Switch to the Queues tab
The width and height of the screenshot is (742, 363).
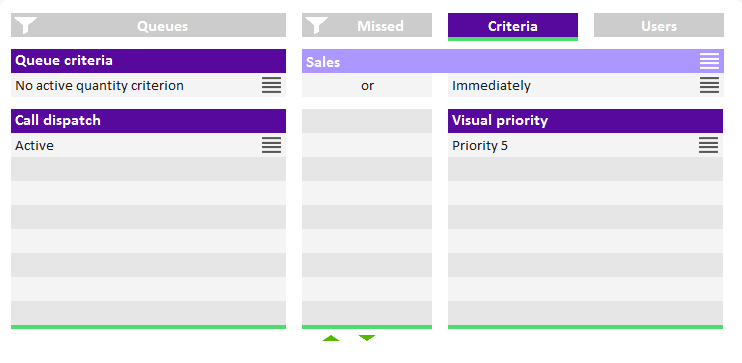click(148, 25)
